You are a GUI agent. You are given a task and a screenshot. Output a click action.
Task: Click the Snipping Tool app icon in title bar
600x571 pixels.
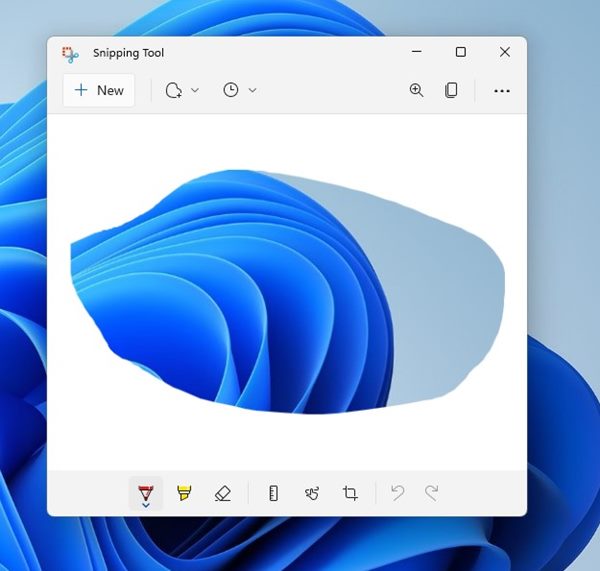70,53
